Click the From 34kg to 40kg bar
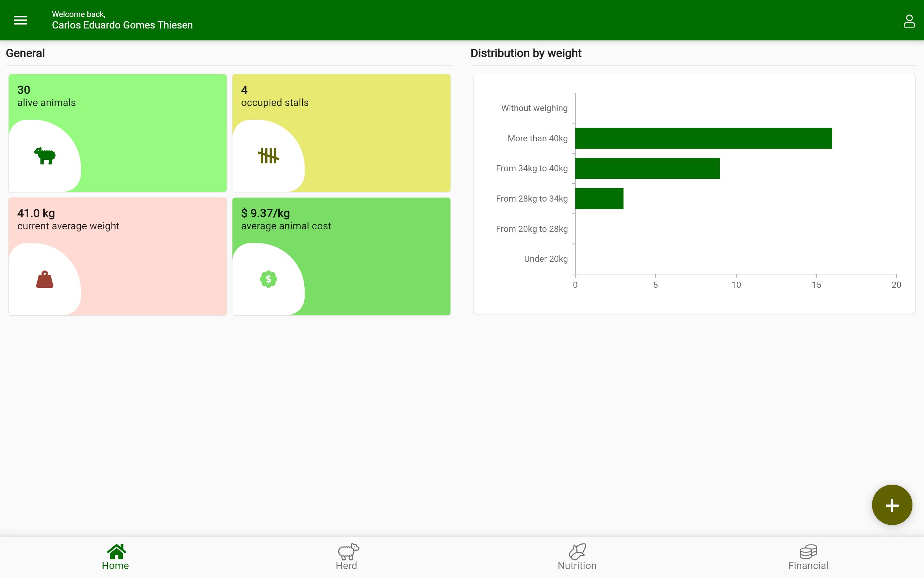This screenshot has height=577, width=924. pos(647,168)
